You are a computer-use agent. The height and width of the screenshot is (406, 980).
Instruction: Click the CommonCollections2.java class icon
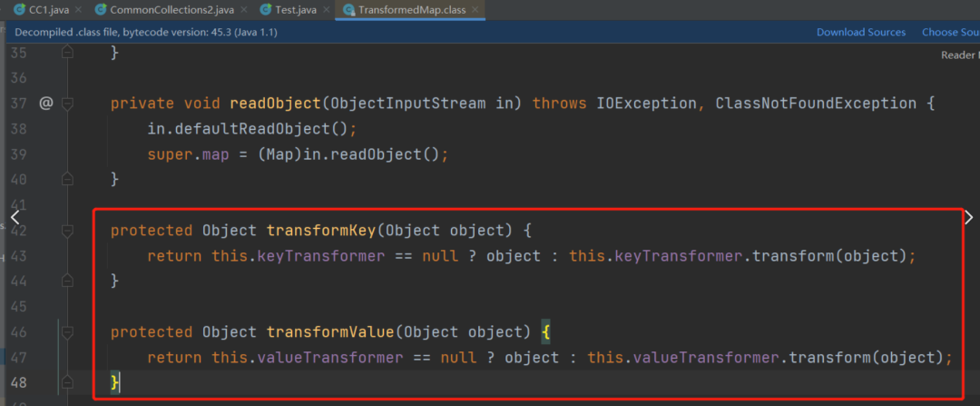click(100, 9)
